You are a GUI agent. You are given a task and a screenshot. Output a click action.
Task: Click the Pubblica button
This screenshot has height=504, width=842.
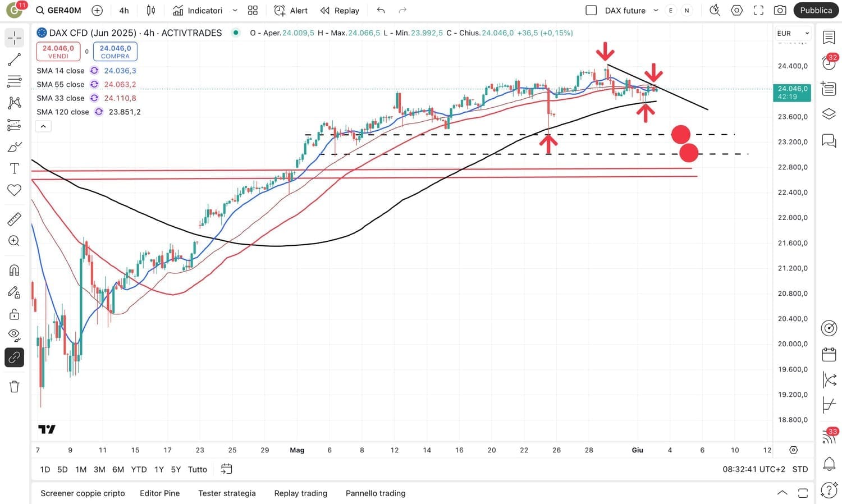click(816, 10)
